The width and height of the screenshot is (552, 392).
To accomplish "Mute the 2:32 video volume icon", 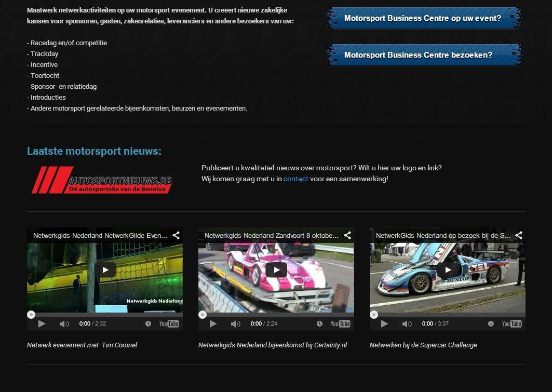I will 64,324.
